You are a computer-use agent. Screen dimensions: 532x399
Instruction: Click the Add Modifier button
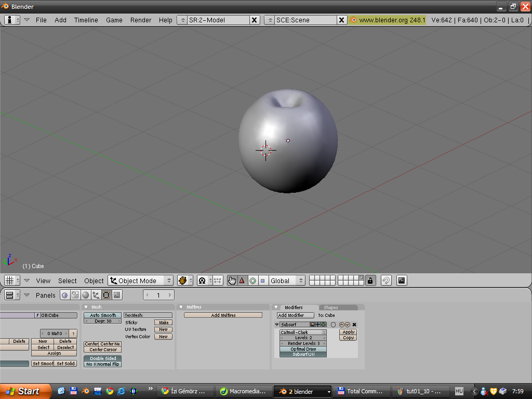click(x=295, y=315)
